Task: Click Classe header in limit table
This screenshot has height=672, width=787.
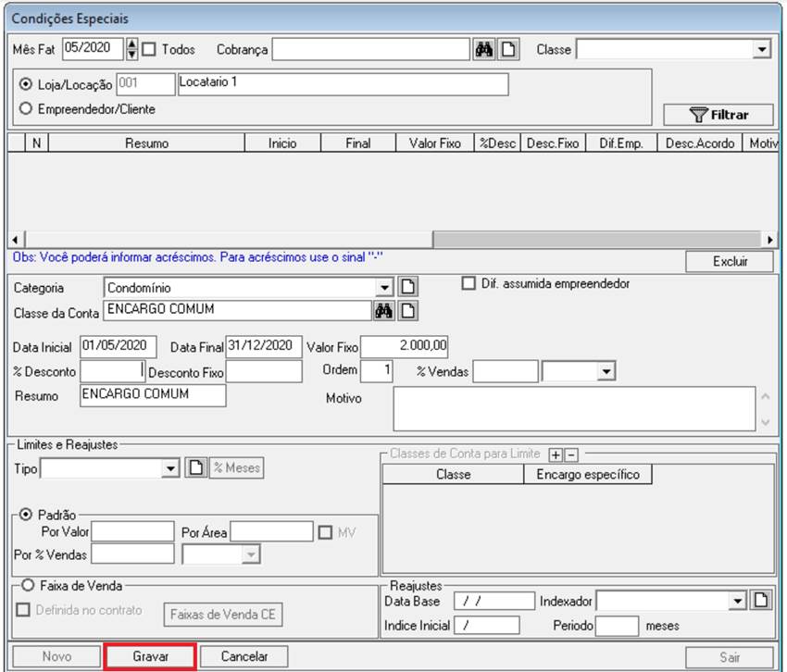Action: [454, 474]
